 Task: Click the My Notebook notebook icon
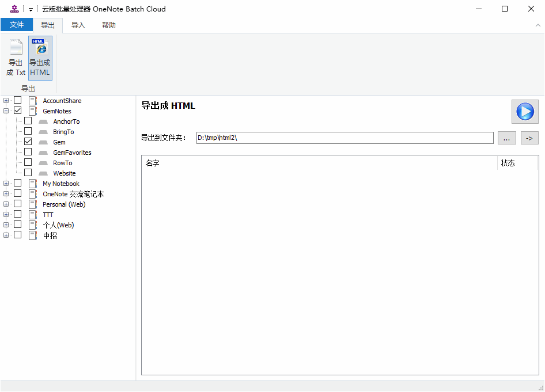[x=33, y=184]
